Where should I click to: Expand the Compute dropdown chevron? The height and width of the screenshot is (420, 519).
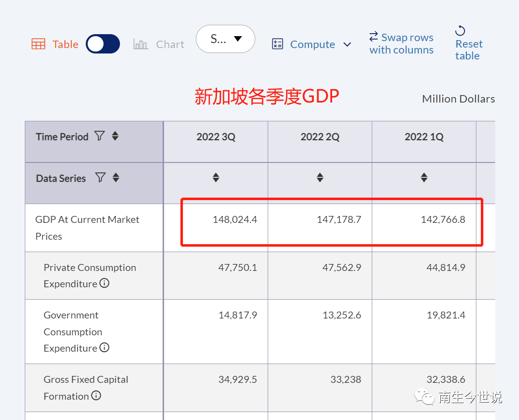[x=347, y=45]
